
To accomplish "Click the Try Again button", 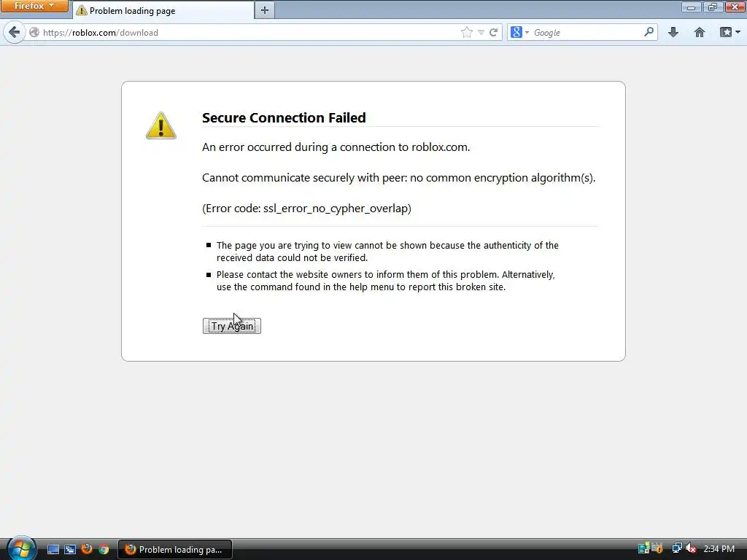I will (x=232, y=326).
